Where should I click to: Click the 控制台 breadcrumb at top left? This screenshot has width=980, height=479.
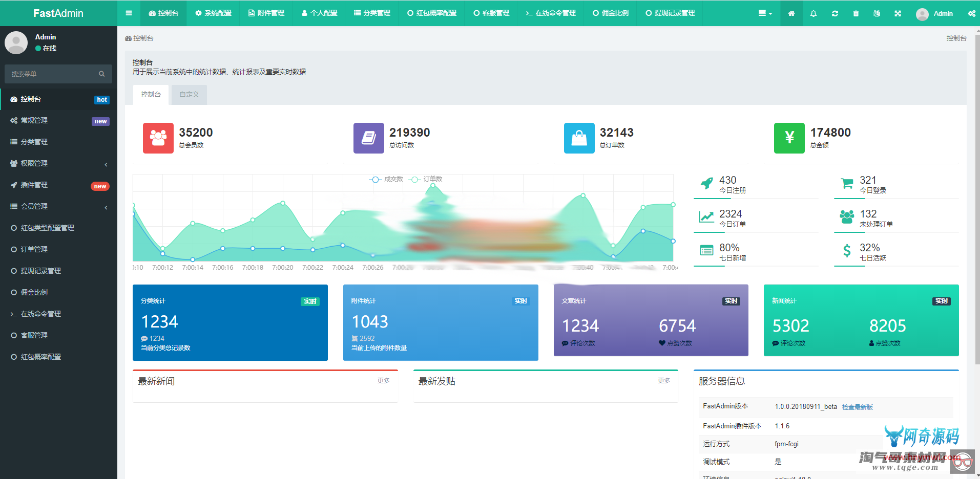[139, 38]
